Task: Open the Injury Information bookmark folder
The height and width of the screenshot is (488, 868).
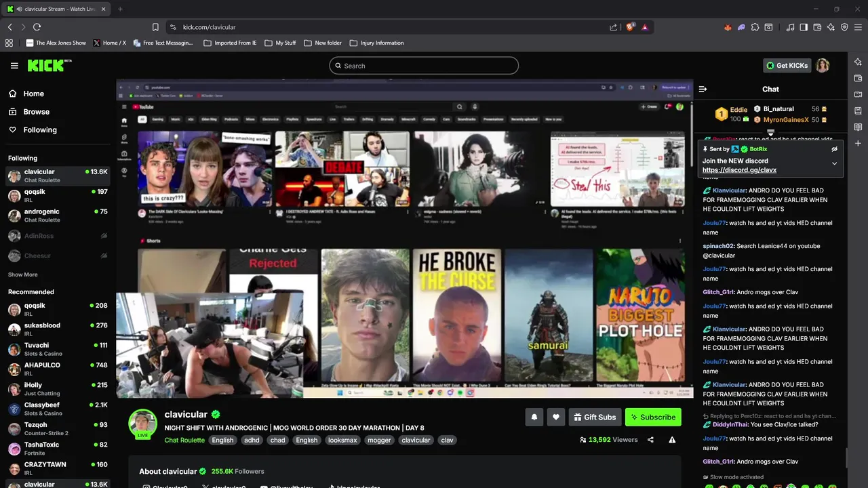Action: 376,43
